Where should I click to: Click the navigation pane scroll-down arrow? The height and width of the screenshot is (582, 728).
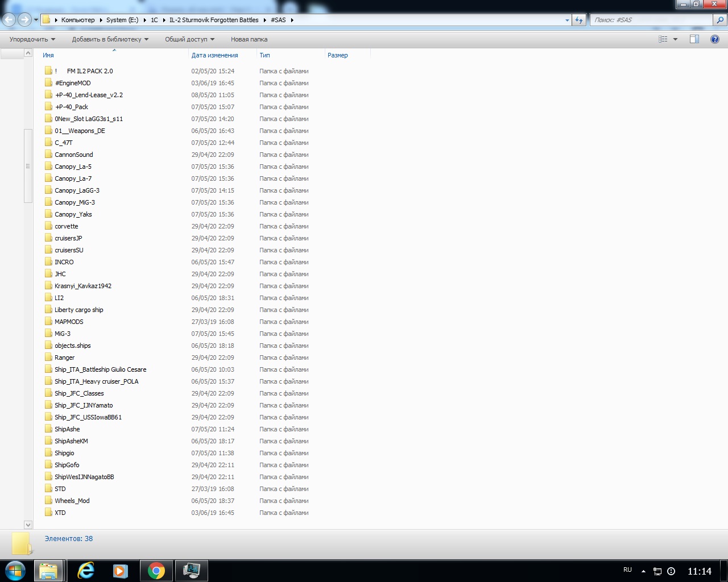coord(28,525)
